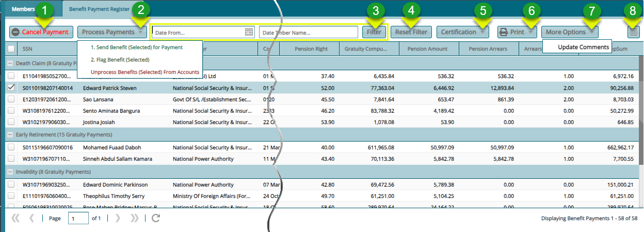The height and width of the screenshot is (232, 644).
Task: Click SSN cell S0110198207140014
Action: click(47, 88)
